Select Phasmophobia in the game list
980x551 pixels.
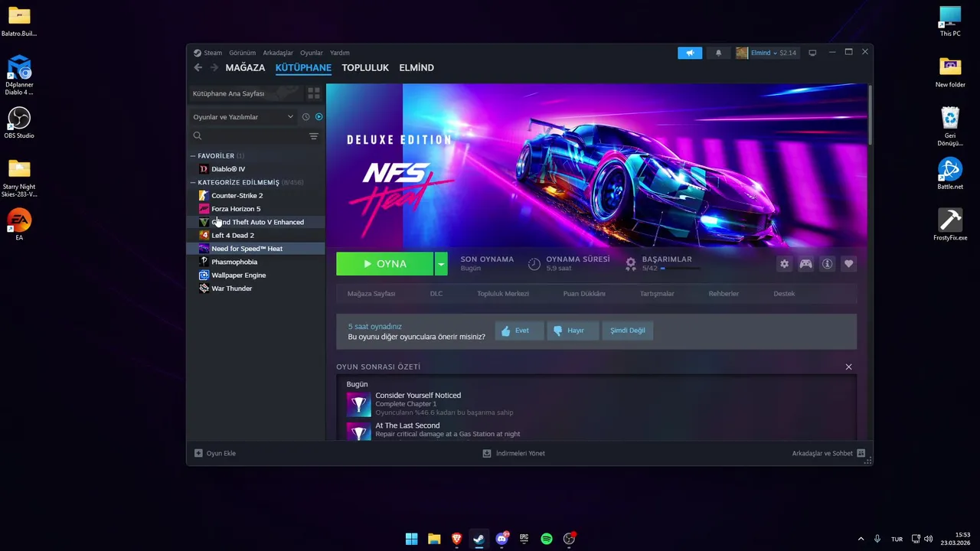257,262
